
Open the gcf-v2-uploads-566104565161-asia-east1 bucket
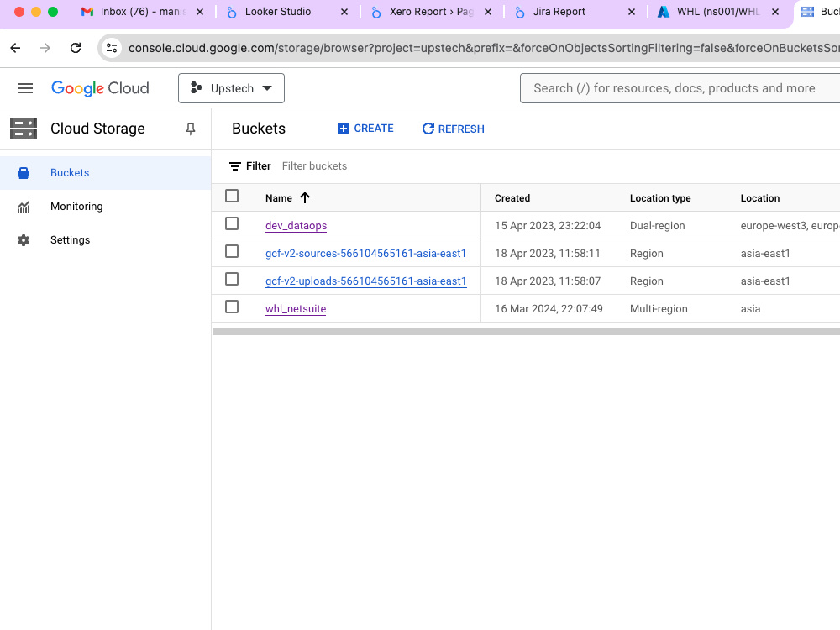point(366,281)
